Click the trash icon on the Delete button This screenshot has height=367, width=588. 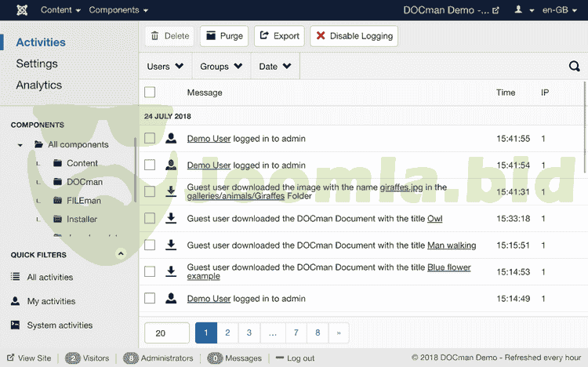click(x=155, y=36)
